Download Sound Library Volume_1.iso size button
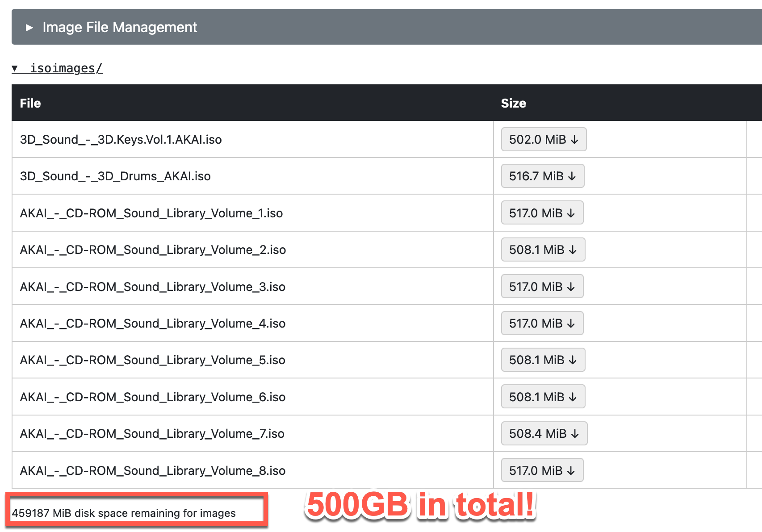762x532 pixels. click(542, 213)
